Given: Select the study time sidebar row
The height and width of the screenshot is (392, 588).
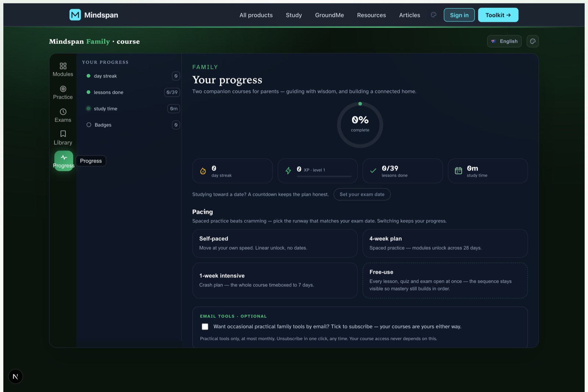Looking at the screenshot, I should [131, 108].
